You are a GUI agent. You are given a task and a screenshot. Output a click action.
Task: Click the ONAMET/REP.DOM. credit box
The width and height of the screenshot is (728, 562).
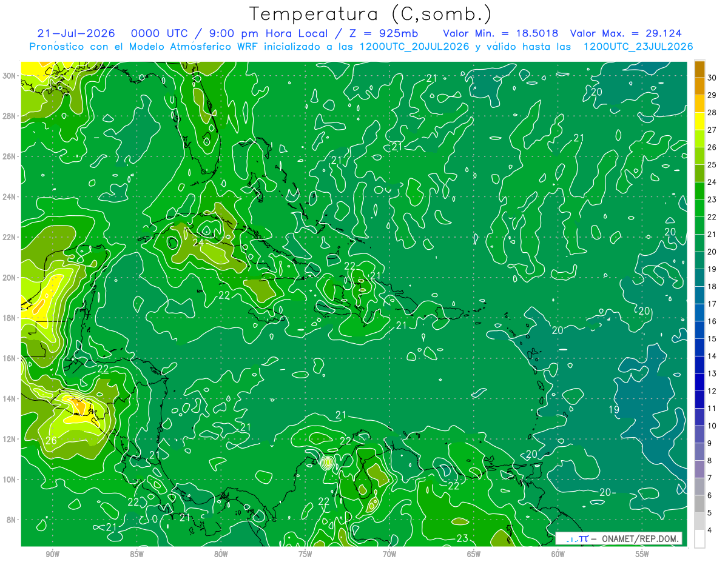[619, 538]
